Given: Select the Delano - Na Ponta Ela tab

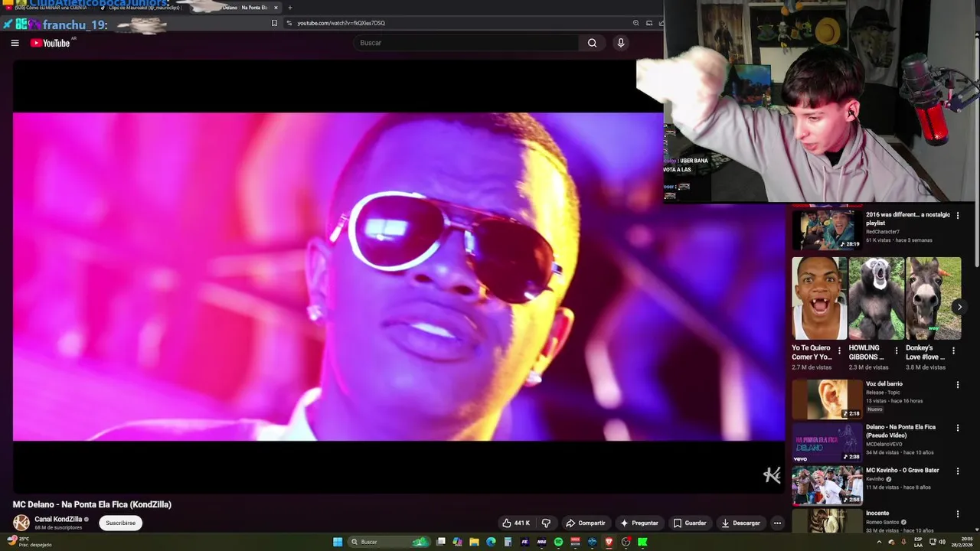Looking at the screenshot, I should (x=237, y=8).
